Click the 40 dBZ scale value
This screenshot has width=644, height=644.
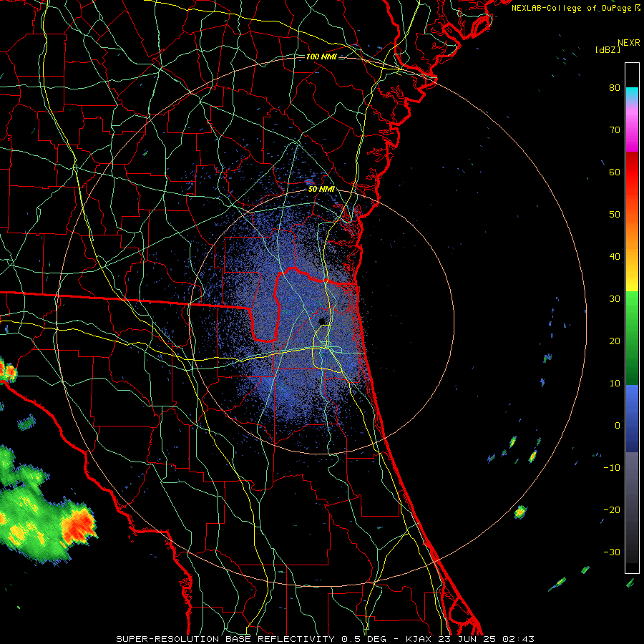click(x=615, y=257)
